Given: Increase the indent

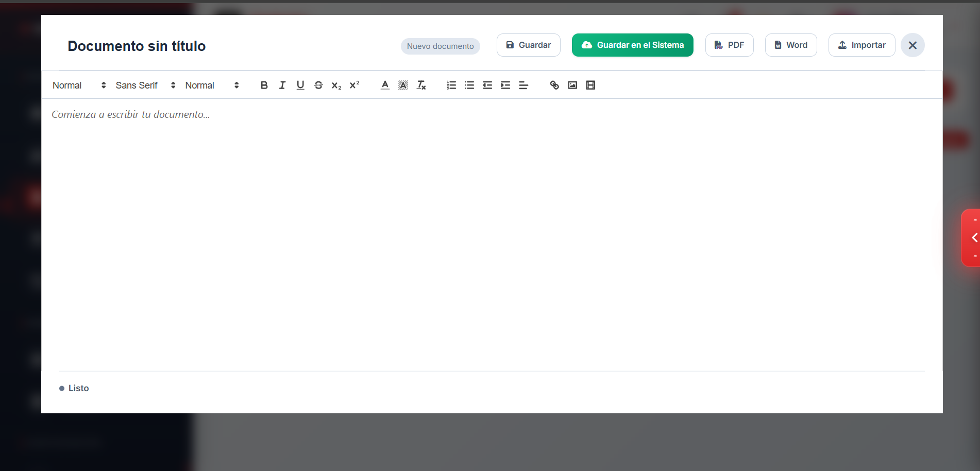Looking at the screenshot, I should (x=505, y=85).
